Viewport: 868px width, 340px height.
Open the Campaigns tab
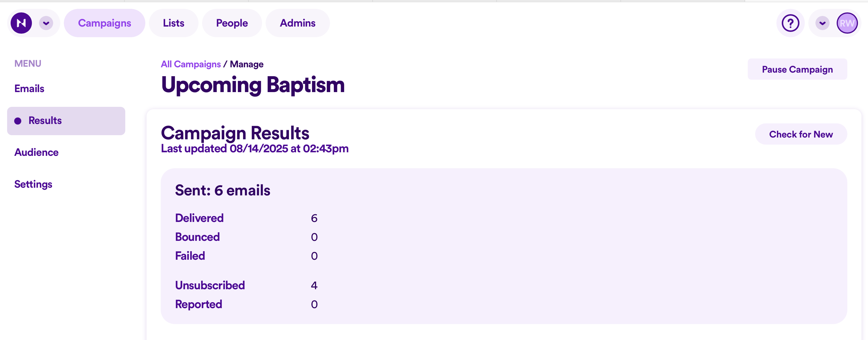click(x=105, y=23)
